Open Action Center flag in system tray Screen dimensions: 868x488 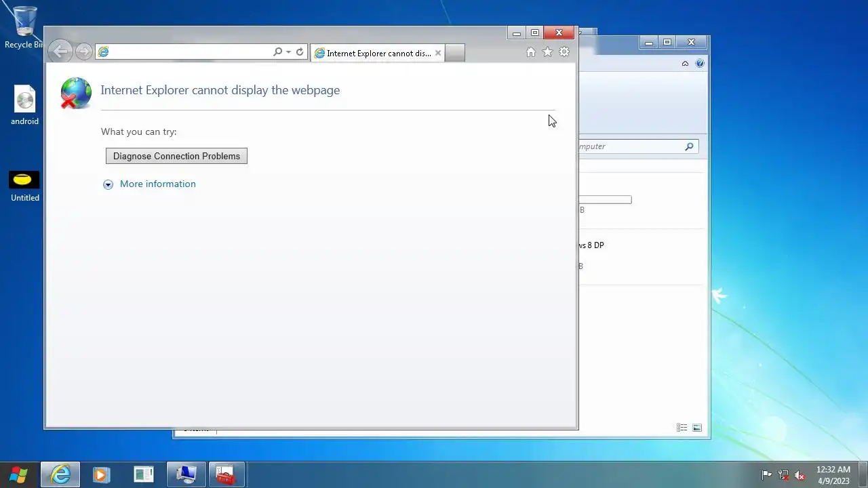point(766,475)
